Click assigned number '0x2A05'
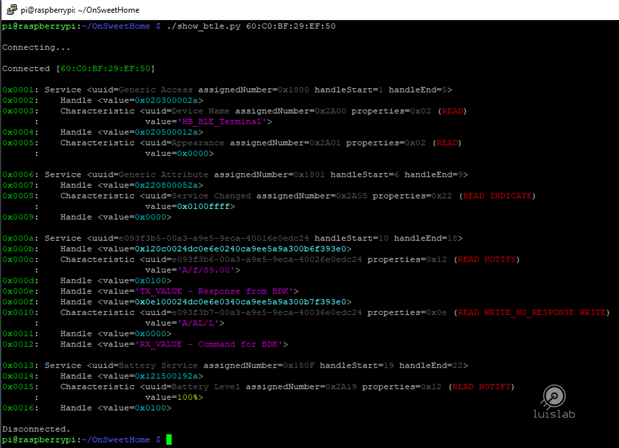The height and width of the screenshot is (448, 619). (351, 196)
